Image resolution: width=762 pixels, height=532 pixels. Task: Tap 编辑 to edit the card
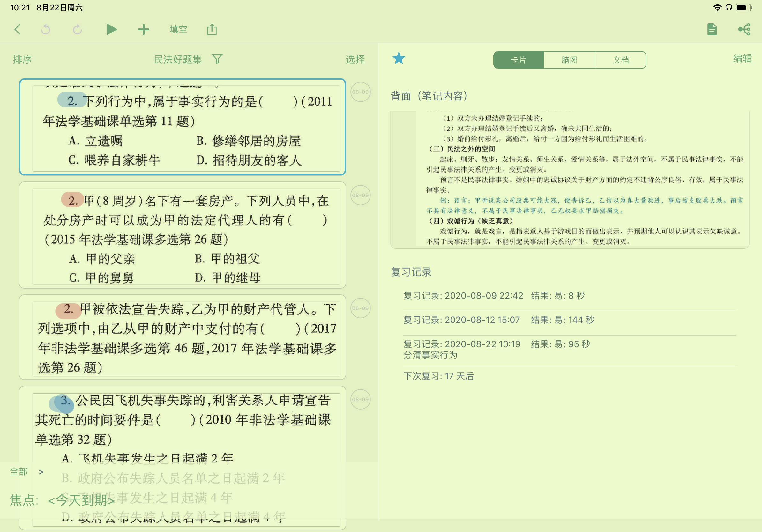point(743,59)
